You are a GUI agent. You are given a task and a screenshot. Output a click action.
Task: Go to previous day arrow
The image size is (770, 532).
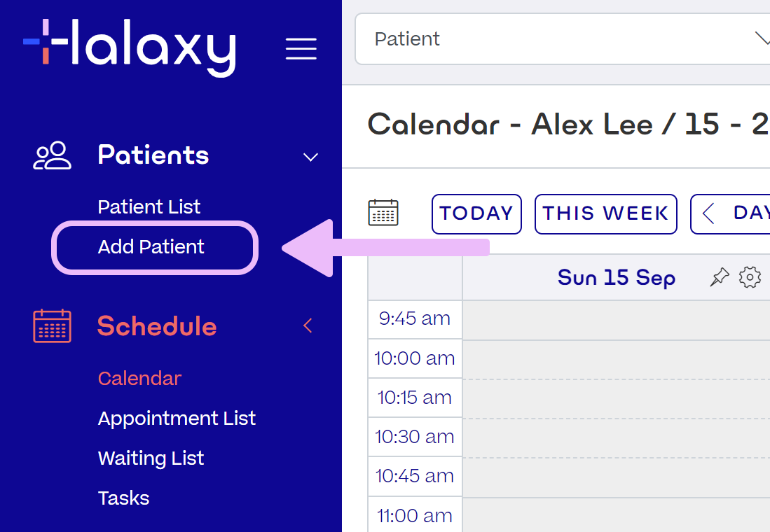click(709, 213)
